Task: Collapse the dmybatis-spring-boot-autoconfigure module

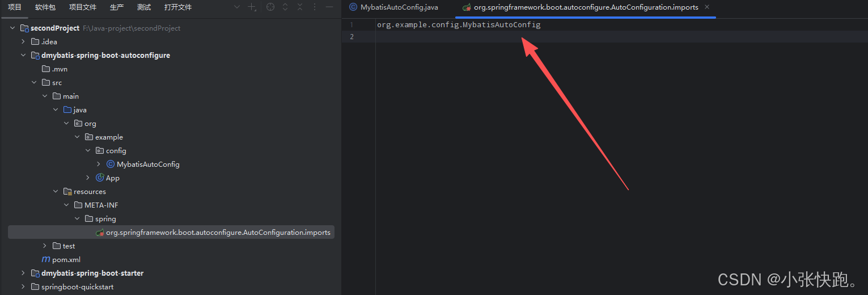Action: [23, 55]
